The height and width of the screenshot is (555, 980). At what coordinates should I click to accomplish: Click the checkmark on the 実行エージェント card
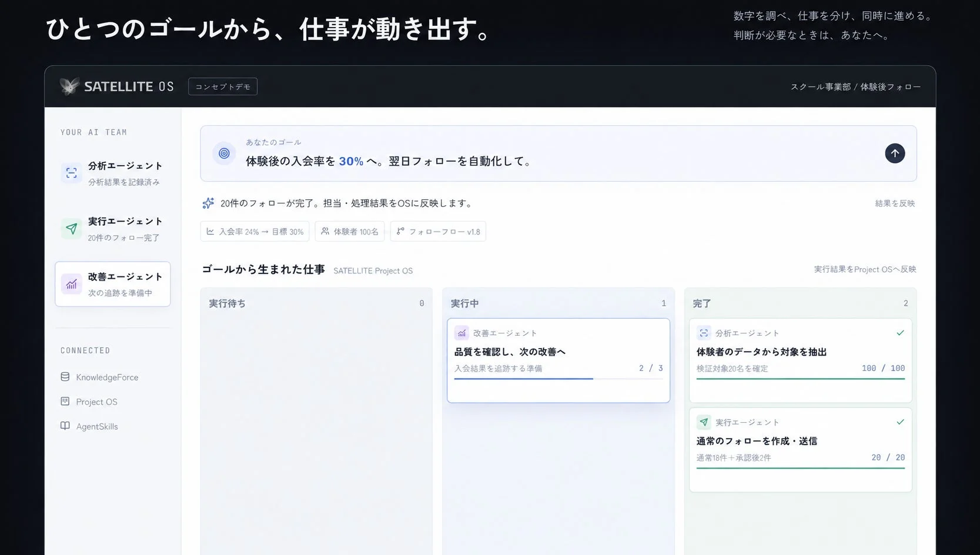pos(900,422)
